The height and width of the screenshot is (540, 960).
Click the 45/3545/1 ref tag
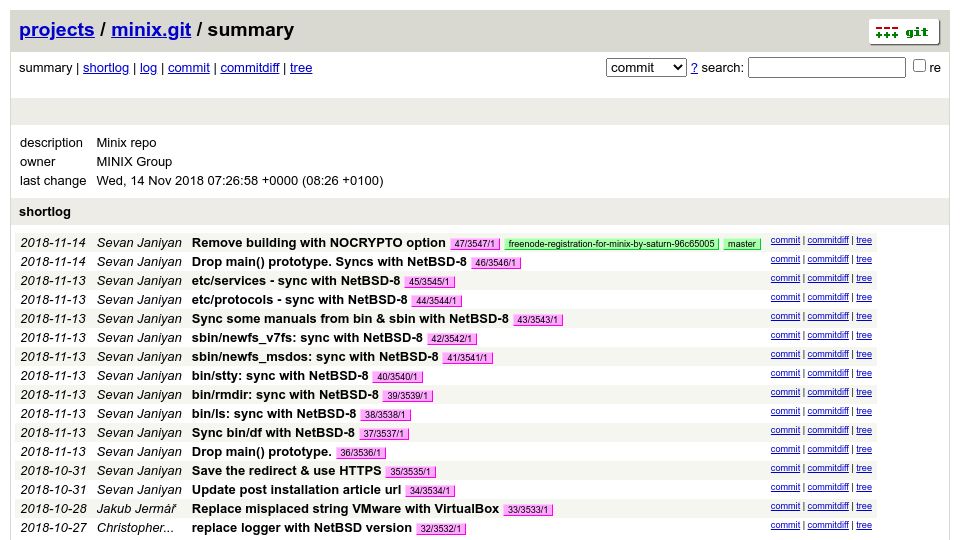(x=429, y=282)
